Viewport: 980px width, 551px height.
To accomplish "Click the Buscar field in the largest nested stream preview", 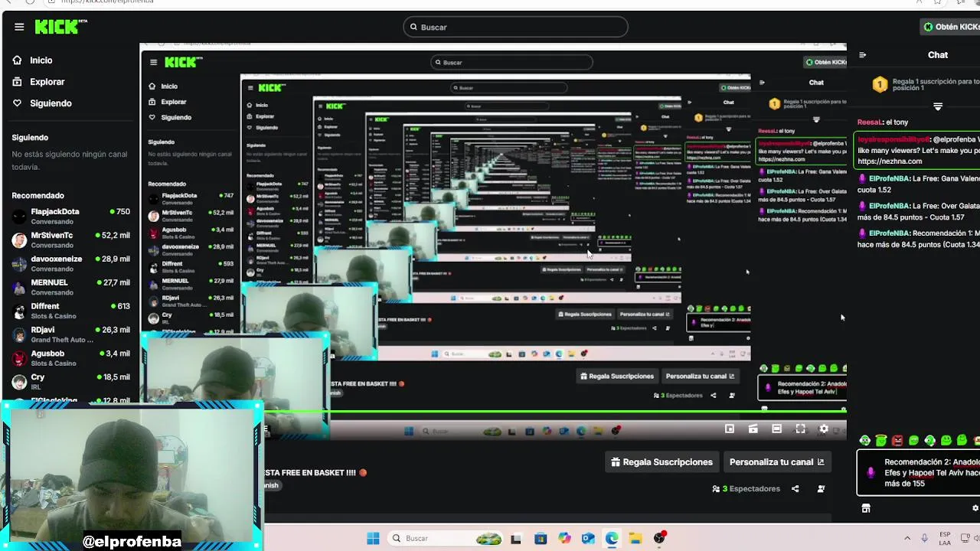I will 511,63.
